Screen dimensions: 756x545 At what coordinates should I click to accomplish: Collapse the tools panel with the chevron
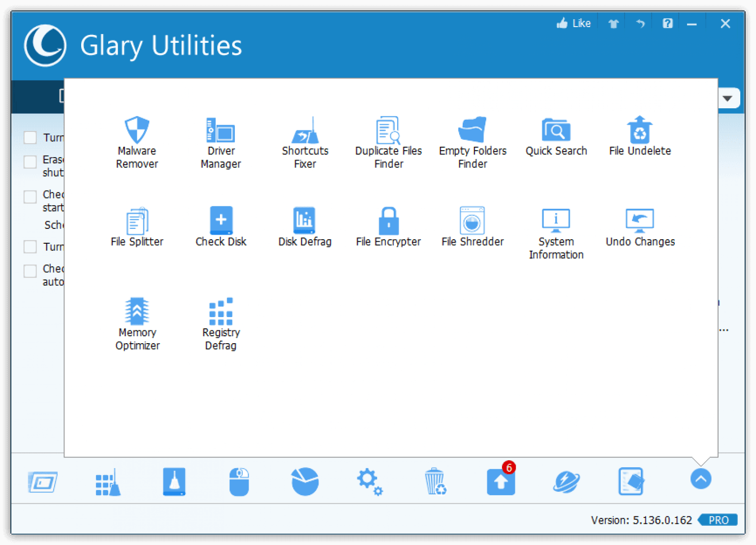tap(701, 479)
